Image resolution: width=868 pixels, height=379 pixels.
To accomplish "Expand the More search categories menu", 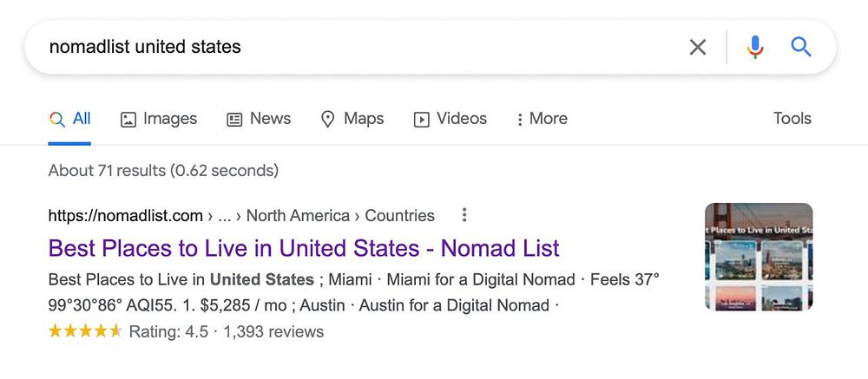I will (x=542, y=119).
